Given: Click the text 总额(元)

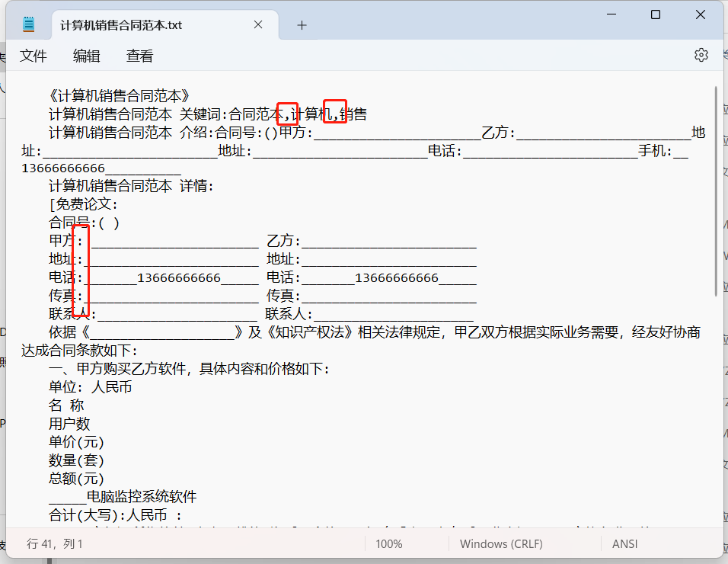Looking at the screenshot, I should (x=76, y=479).
